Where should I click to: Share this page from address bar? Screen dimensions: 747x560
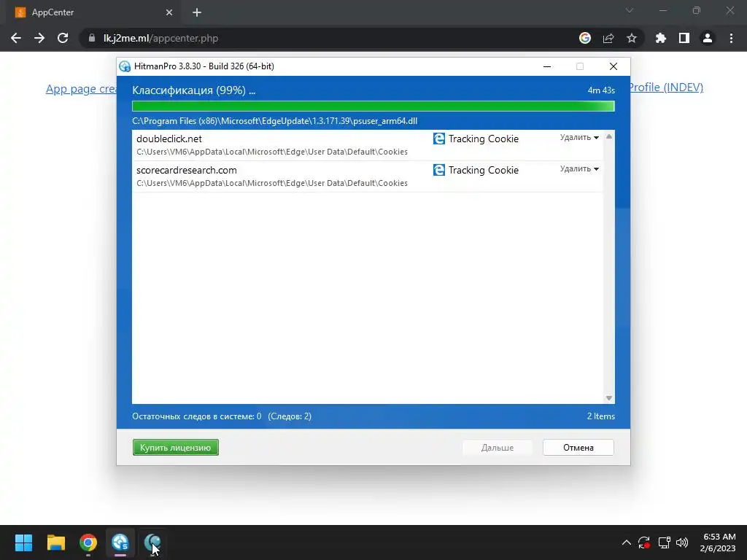(x=608, y=38)
